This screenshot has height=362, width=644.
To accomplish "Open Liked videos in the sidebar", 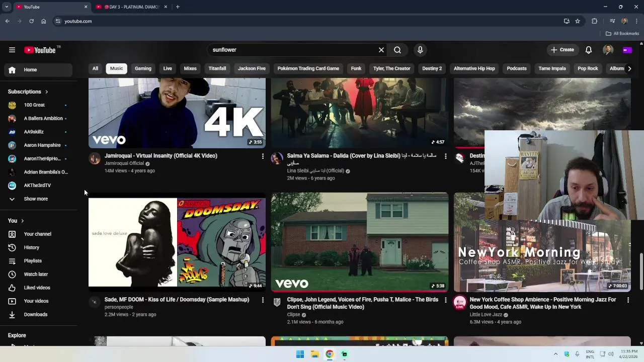I will point(38,288).
